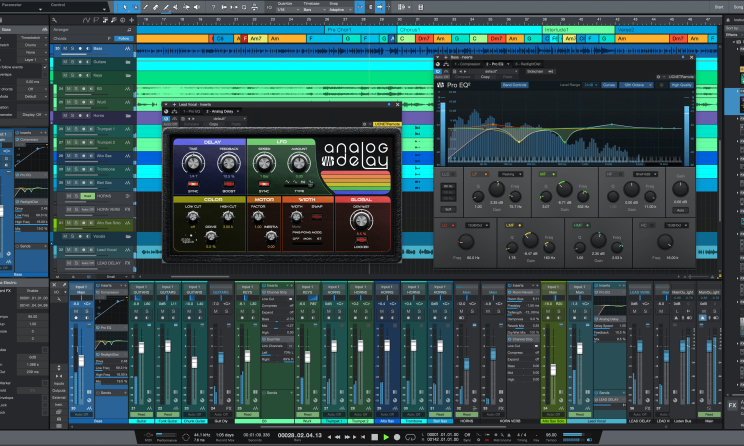Click Band Controls button in Pro EQ

coord(514,85)
